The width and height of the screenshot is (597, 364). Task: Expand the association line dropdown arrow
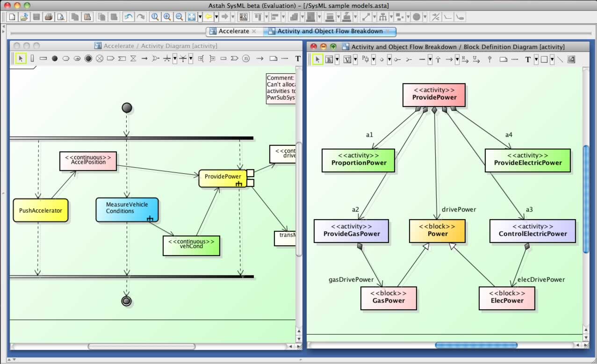pos(430,59)
